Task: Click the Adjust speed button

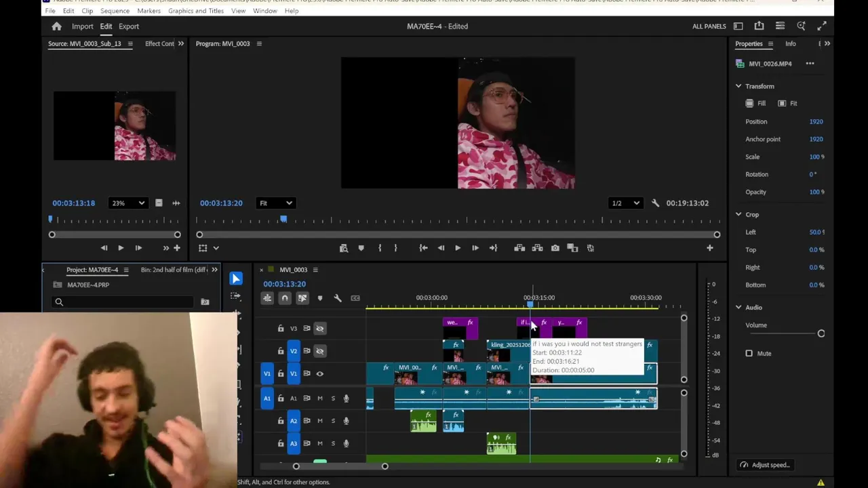Action: point(765,465)
